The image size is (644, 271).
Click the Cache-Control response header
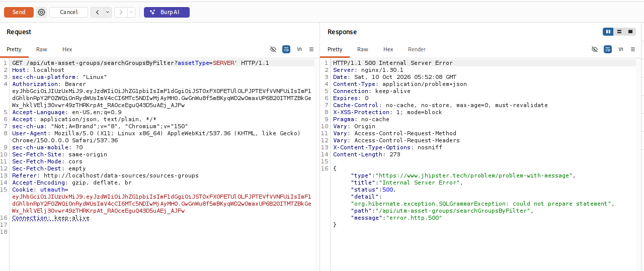click(x=440, y=105)
